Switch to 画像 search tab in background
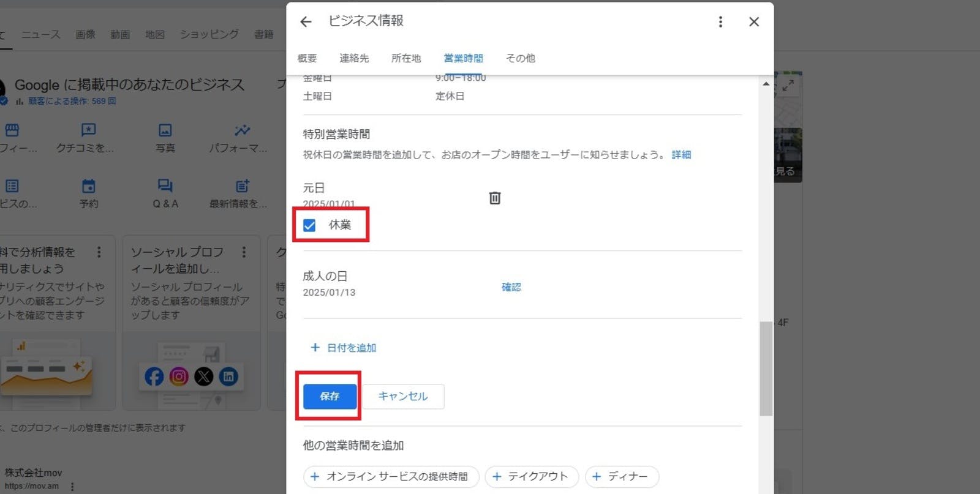The image size is (980, 494). [85, 34]
